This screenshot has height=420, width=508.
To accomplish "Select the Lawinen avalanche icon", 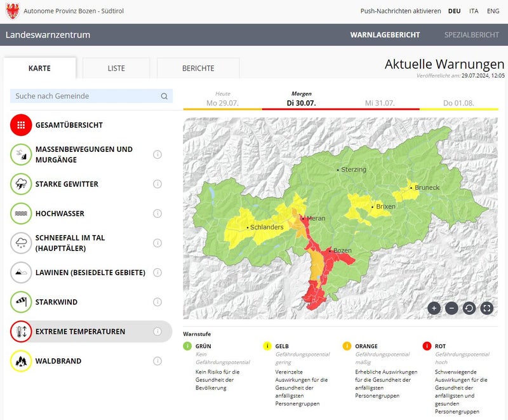I will (x=21, y=273).
